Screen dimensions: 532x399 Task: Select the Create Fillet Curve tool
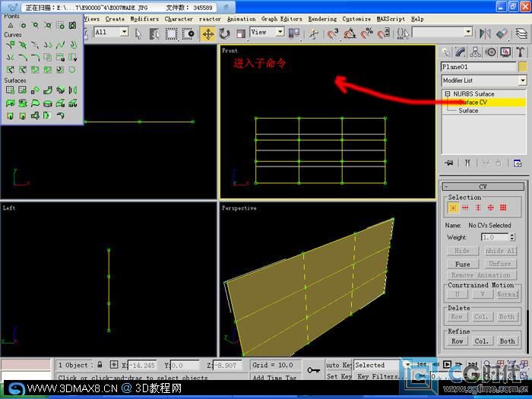point(35,57)
